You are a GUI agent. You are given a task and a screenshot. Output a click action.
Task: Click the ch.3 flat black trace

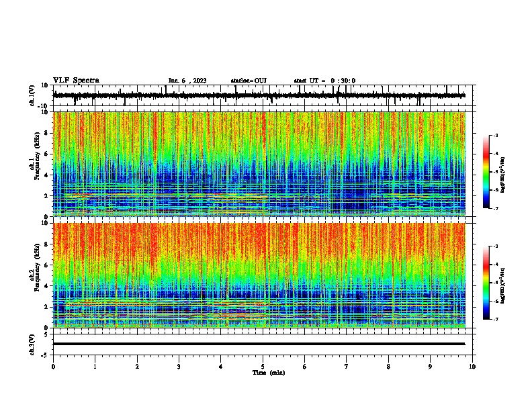point(259,344)
